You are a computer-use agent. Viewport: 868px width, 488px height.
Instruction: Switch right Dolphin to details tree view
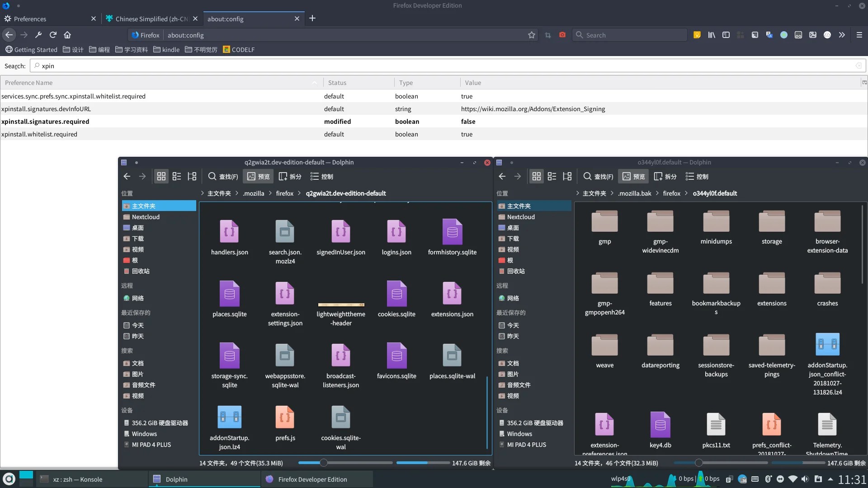point(567,176)
